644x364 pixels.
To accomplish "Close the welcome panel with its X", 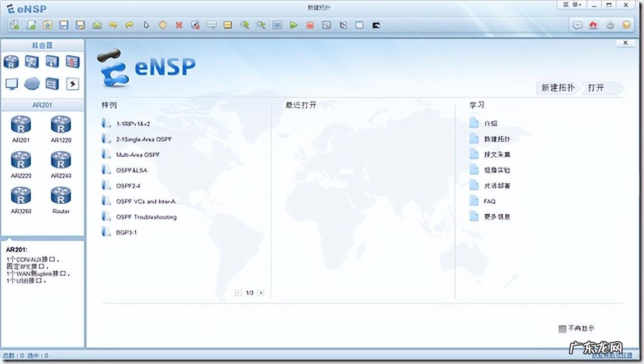I will pos(625,43).
